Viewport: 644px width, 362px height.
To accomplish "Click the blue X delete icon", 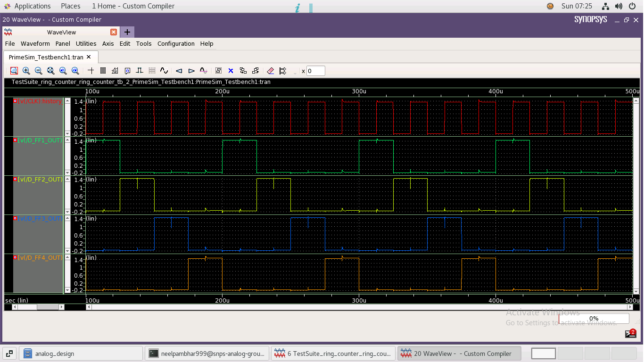I will [x=231, y=71].
